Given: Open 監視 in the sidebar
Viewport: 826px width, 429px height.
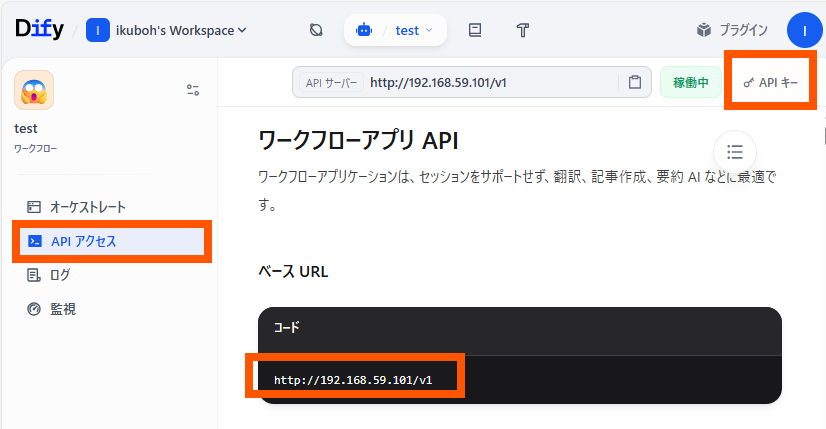Looking at the screenshot, I should 62,309.
